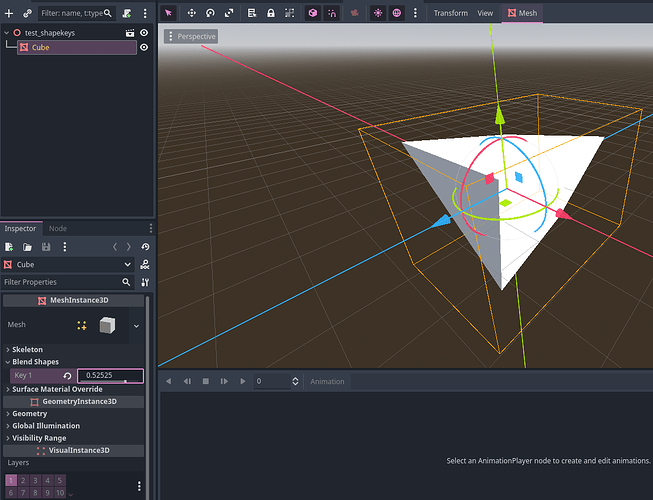Screen dimensions: 653x500
Task: Open the Cube object selector dropdown
Action: (x=67, y=265)
